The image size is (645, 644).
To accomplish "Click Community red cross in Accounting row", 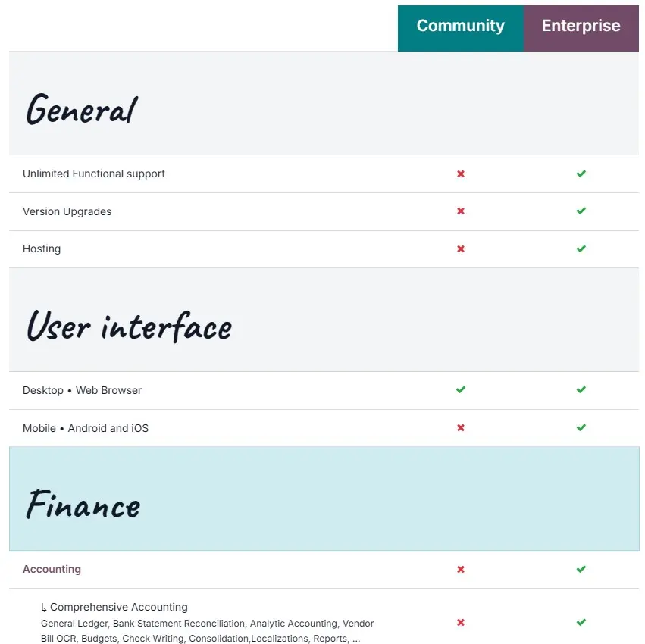I will point(460,569).
